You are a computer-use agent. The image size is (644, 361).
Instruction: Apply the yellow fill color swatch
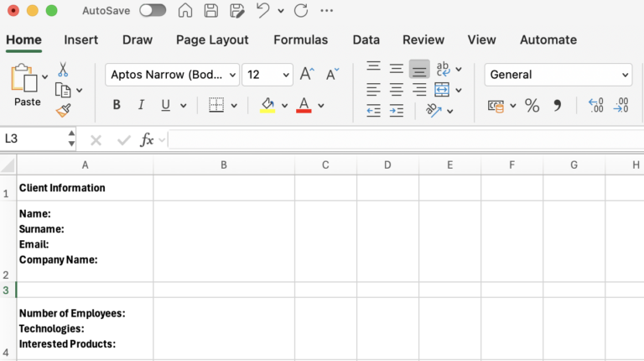(x=267, y=105)
